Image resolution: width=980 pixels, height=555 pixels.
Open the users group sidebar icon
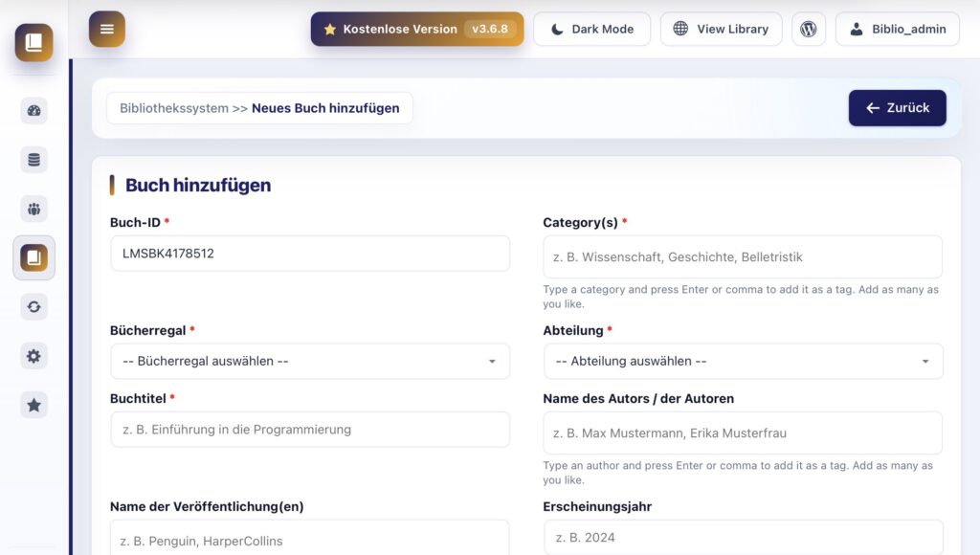tap(33, 209)
